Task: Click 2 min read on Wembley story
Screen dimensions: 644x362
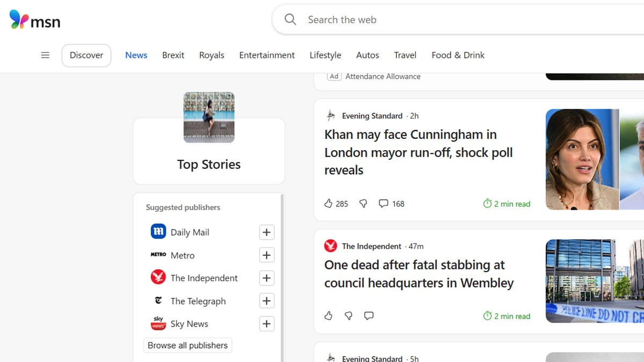Action: coord(512,316)
